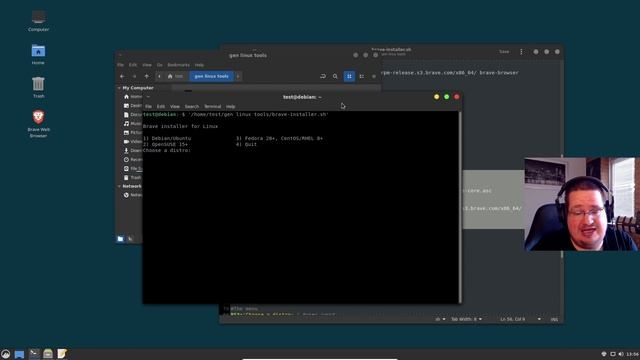Select Music in file manager sidebar
This screenshot has width=640, height=360.
[x=132, y=124]
